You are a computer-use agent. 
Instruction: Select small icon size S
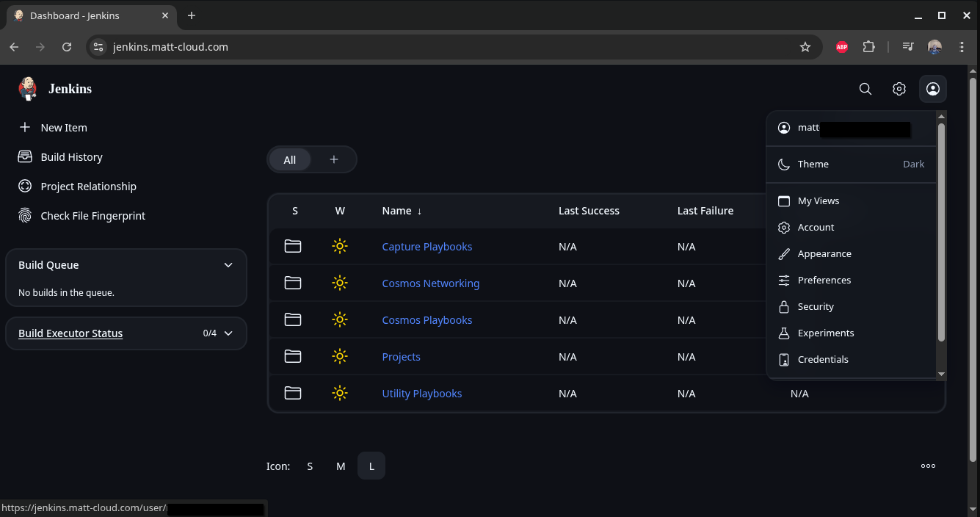click(x=310, y=466)
